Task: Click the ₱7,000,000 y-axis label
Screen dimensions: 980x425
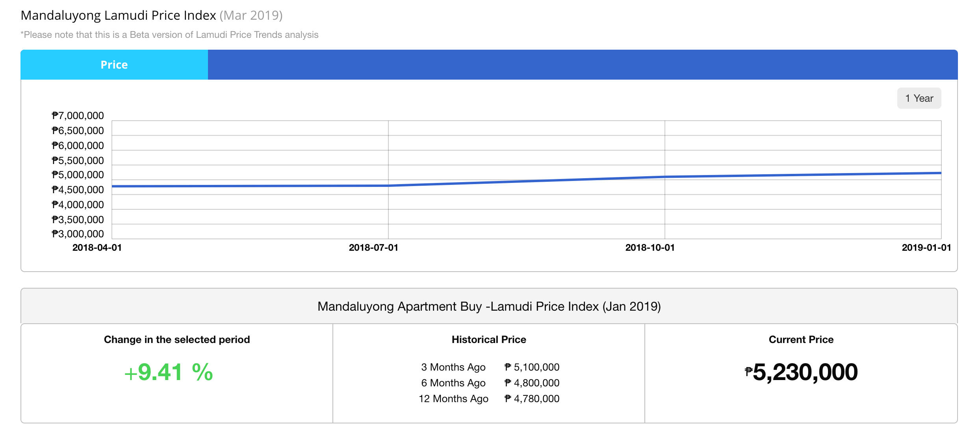Action: click(78, 116)
